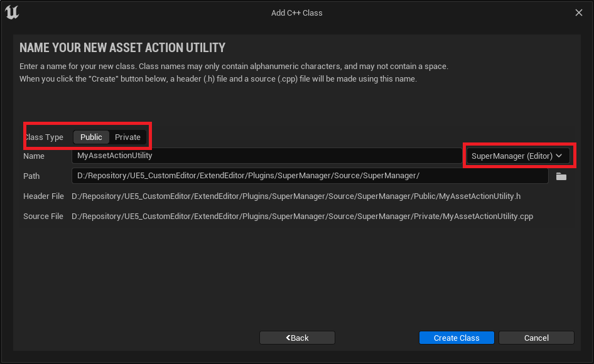Open the SuperManager (Editor) module dropdown
This screenshot has height=364, width=594.
click(x=516, y=156)
